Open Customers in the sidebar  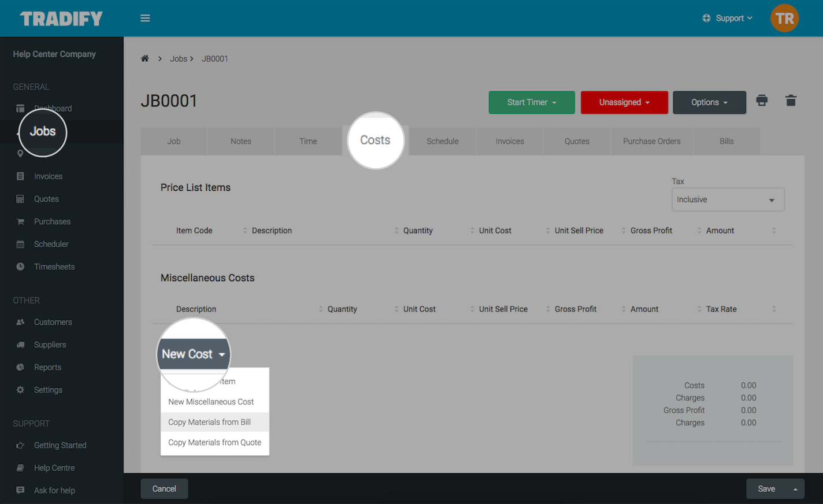click(x=53, y=322)
